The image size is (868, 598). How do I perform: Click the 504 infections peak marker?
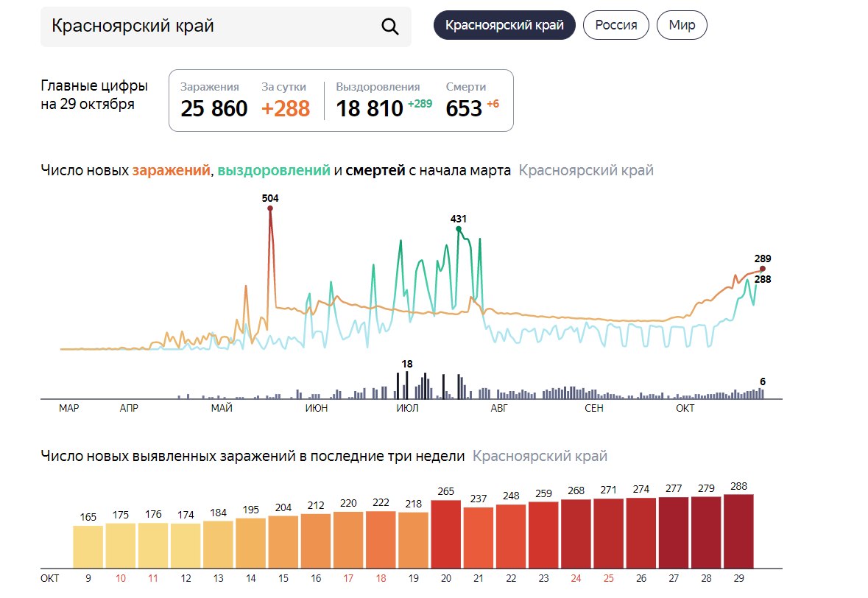270,208
